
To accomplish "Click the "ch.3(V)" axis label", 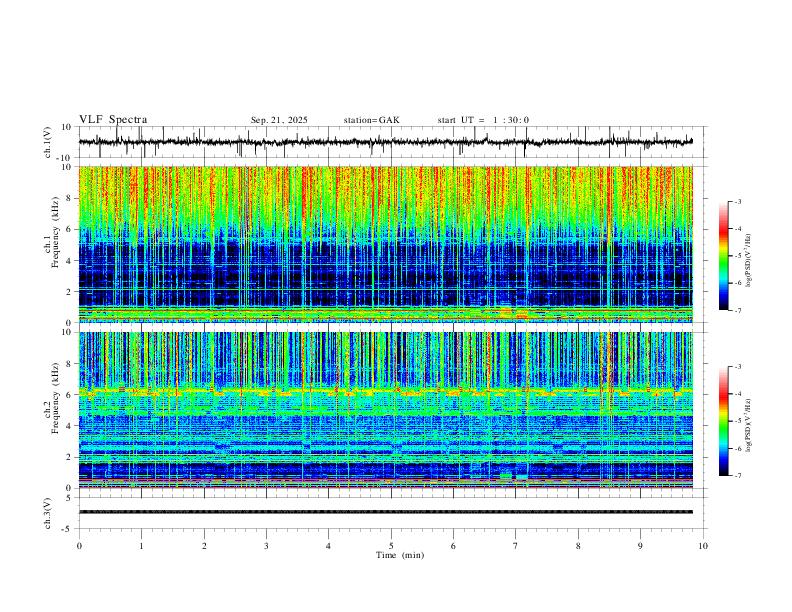I will [x=48, y=513].
